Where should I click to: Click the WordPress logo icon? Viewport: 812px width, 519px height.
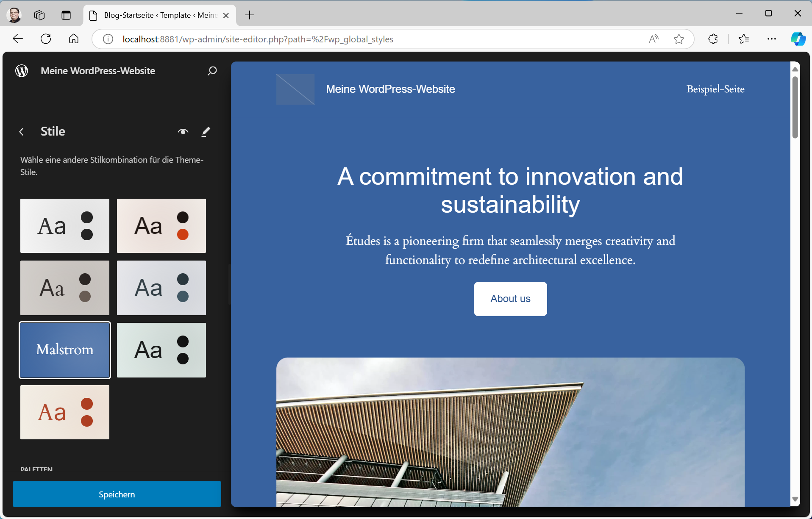coord(22,71)
